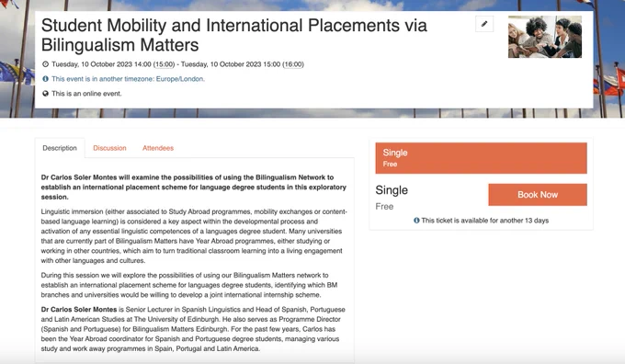The height and width of the screenshot is (364, 625).
Task: Click the timezone notice Europe/London text
Action: (128, 79)
